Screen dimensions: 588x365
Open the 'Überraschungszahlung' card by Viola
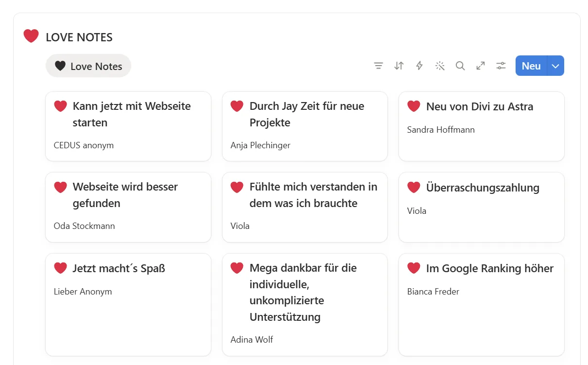pyautogui.click(x=482, y=208)
